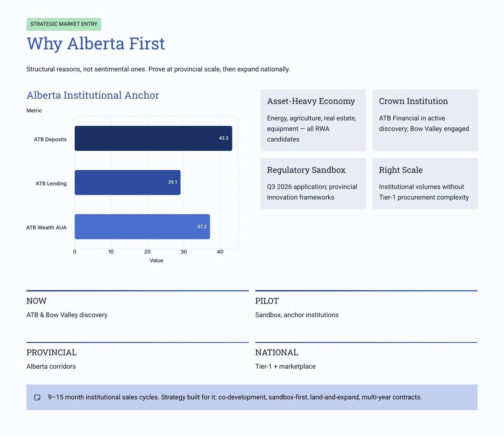Select the Alberta Institutional Anchor chart heading
This screenshot has width=504, height=436.
point(93,95)
